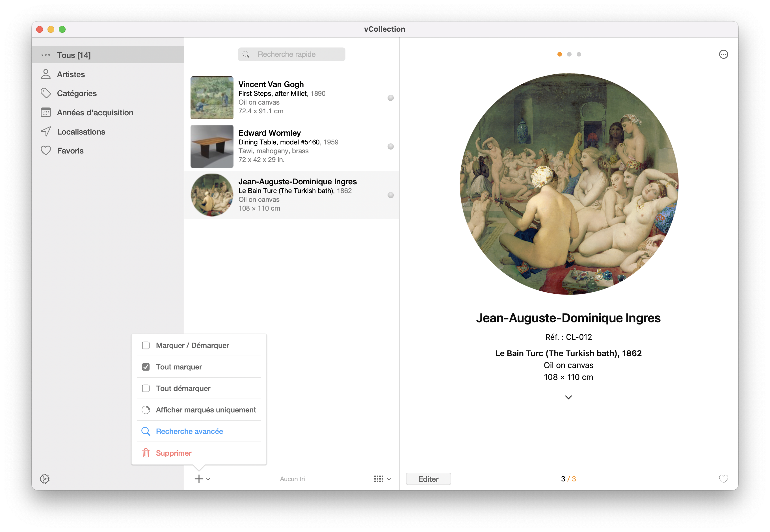Viewport: 770px width, 532px height.
Task: Select Recherche avancée in popup menu
Action: [x=199, y=431]
